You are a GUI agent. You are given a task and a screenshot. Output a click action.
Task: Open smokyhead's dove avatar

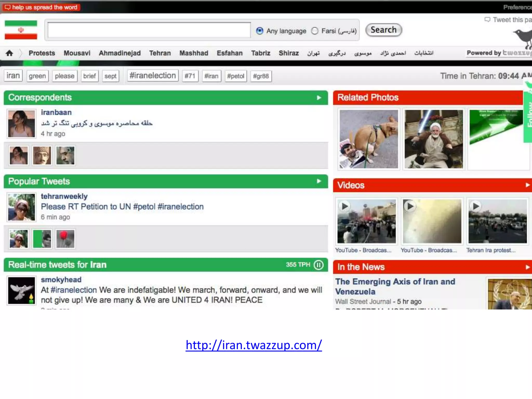click(x=21, y=290)
